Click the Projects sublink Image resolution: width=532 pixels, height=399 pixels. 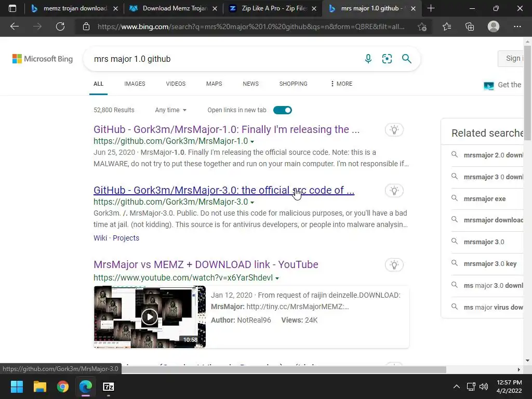[x=126, y=238]
